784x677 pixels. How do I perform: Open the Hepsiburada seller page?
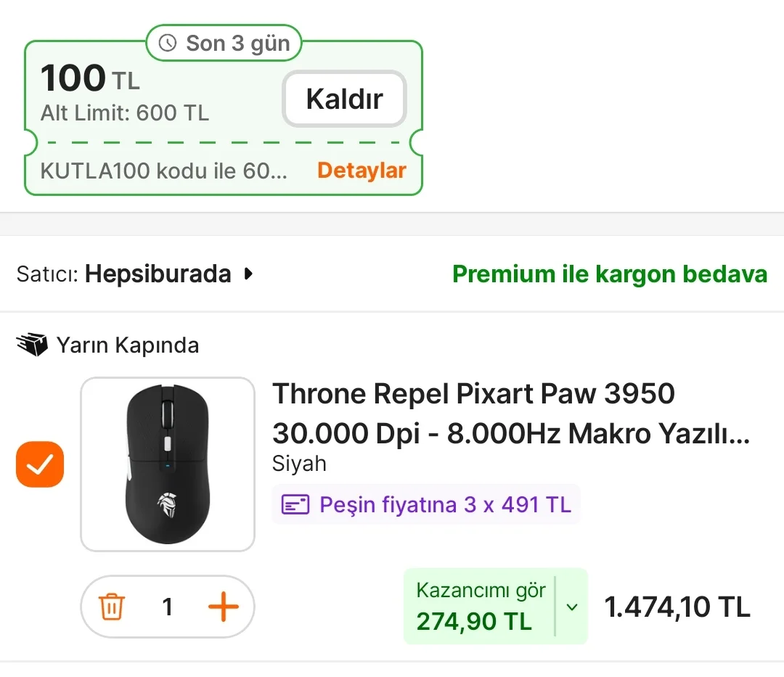tap(158, 274)
